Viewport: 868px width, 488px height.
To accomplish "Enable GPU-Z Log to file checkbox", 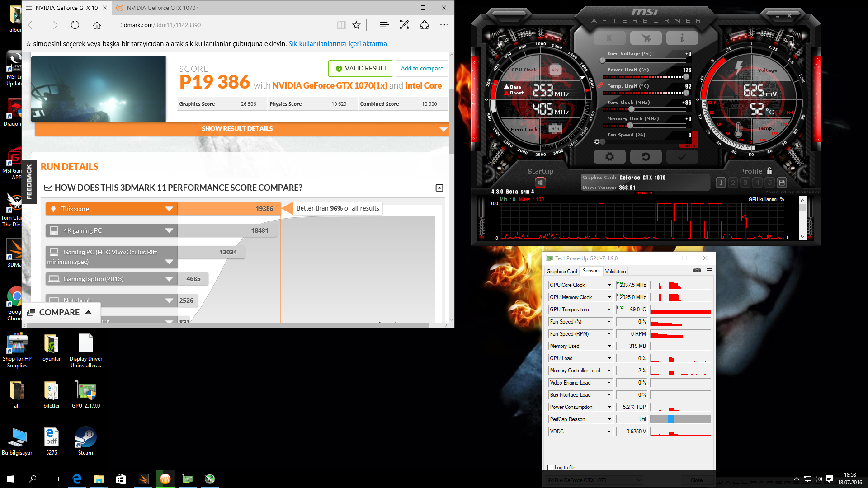I will point(550,467).
